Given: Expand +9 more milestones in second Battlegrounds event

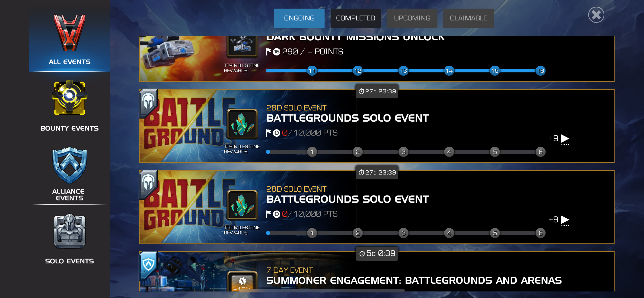Looking at the screenshot, I should point(559,220).
